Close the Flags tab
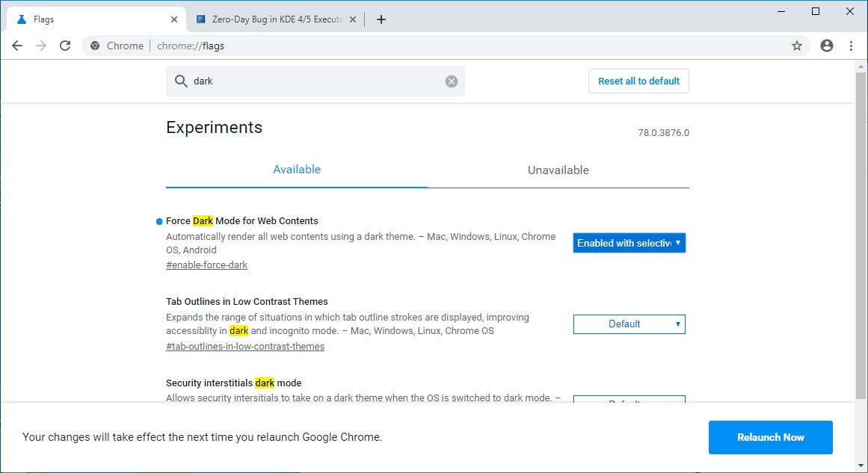Image resolution: width=868 pixels, height=473 pixels. click(x=173, y=19)
